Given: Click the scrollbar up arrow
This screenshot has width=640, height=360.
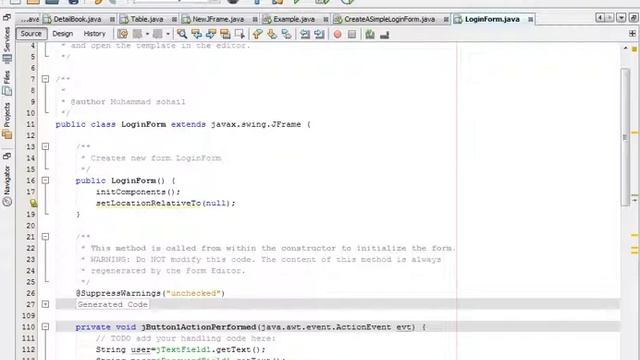Looking at the screenshot, I should click(x=625, y=48).
